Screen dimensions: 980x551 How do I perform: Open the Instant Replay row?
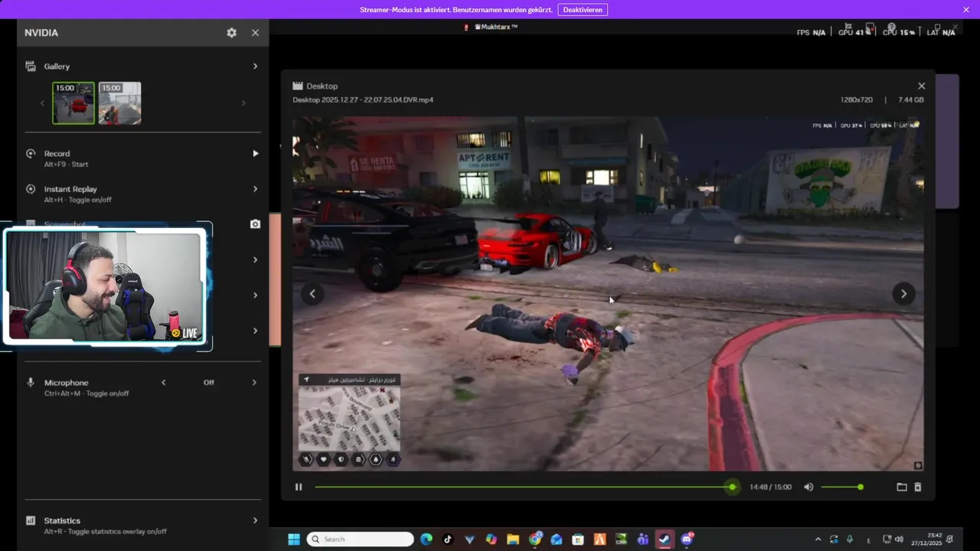click(x=142, y=194)
